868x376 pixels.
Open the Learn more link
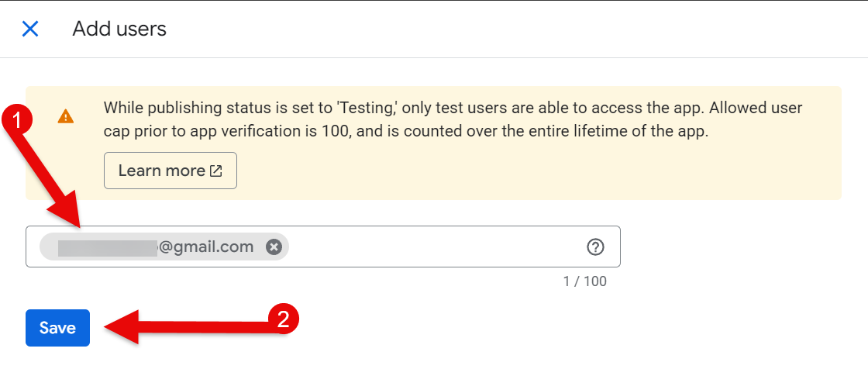point(161,171)
